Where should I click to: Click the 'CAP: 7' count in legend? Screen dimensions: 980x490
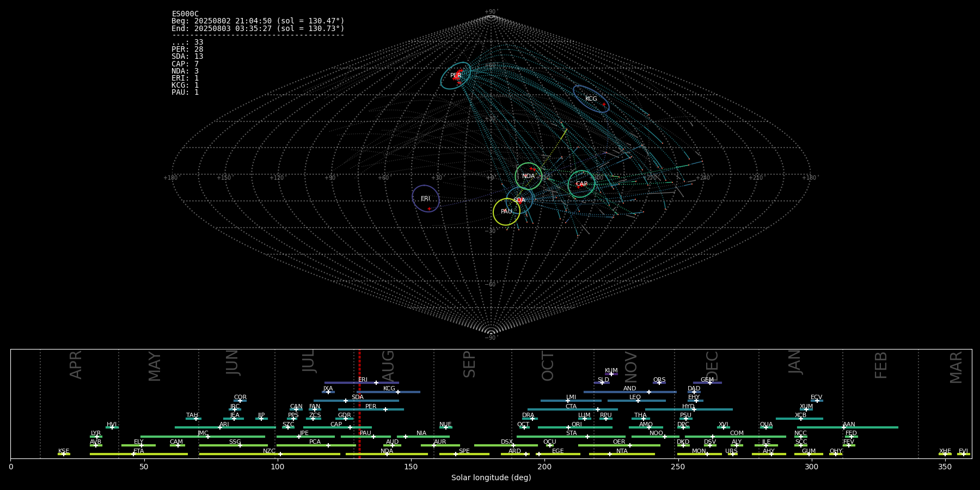tap(185, 64)
